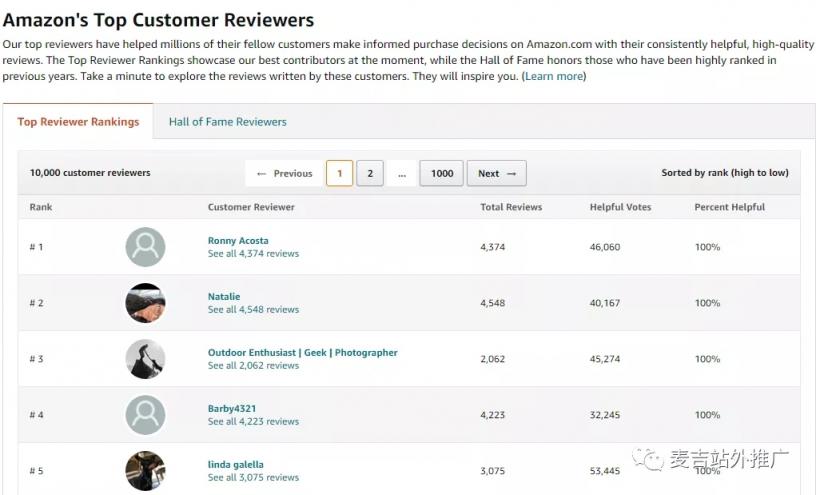The width and height of the screenshot is (816, 495).
Task: See all 2,062 reviews link
Action: click(253, 365)
